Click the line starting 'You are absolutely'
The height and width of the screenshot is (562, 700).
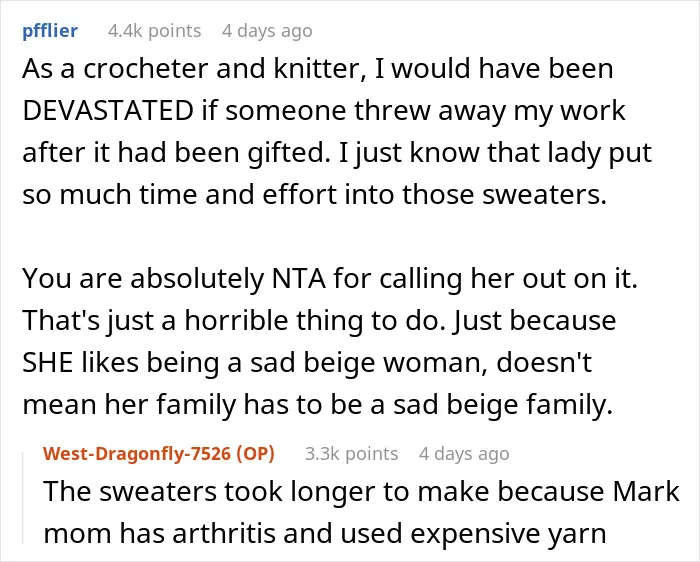[330, 279]
